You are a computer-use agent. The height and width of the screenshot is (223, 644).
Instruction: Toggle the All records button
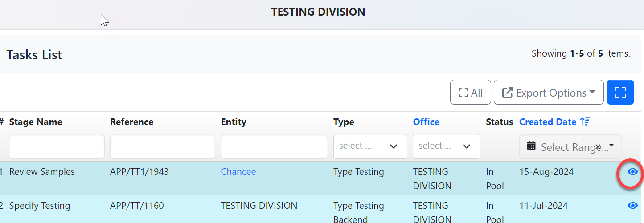pos(470,93)
